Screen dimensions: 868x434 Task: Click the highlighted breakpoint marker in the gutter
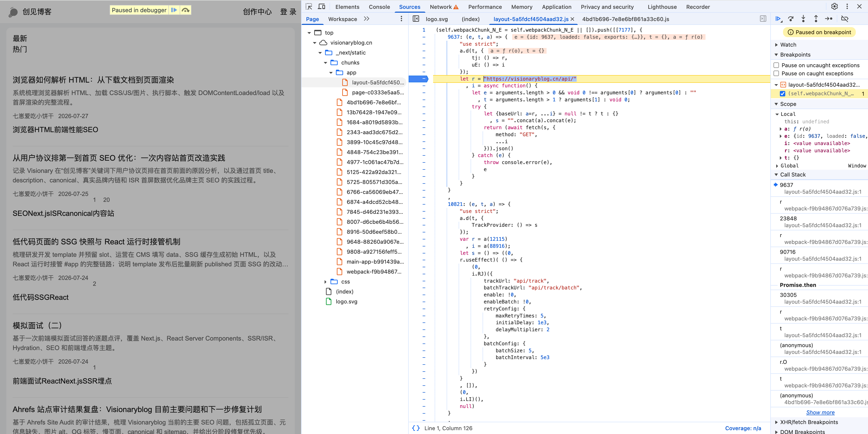[x=418, y=79]
